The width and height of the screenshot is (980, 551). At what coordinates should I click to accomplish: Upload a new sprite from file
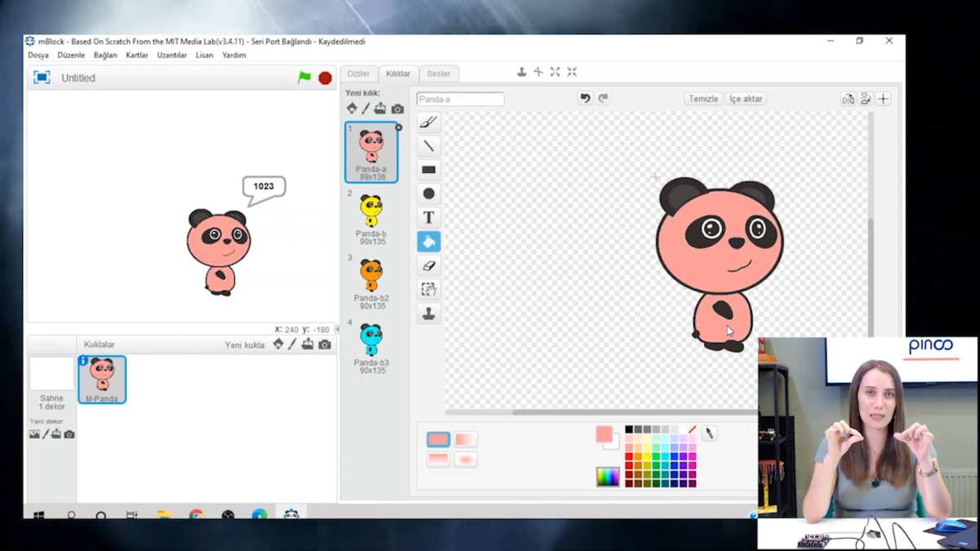click(308, 344)
